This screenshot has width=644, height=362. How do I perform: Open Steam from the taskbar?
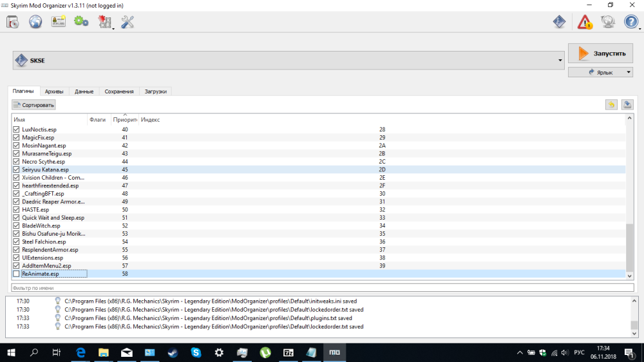(173, 352)
